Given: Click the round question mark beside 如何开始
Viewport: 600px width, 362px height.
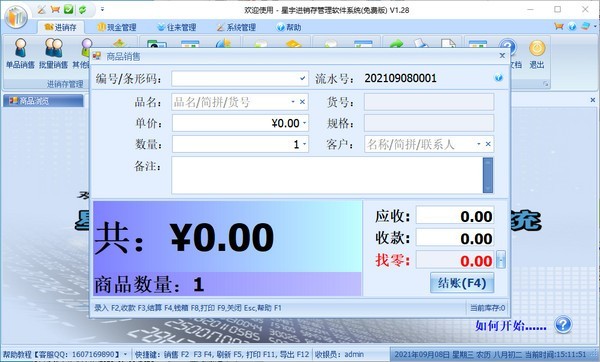Looking at the screenshot, I should pyautogui.click(x=563, y=325).
